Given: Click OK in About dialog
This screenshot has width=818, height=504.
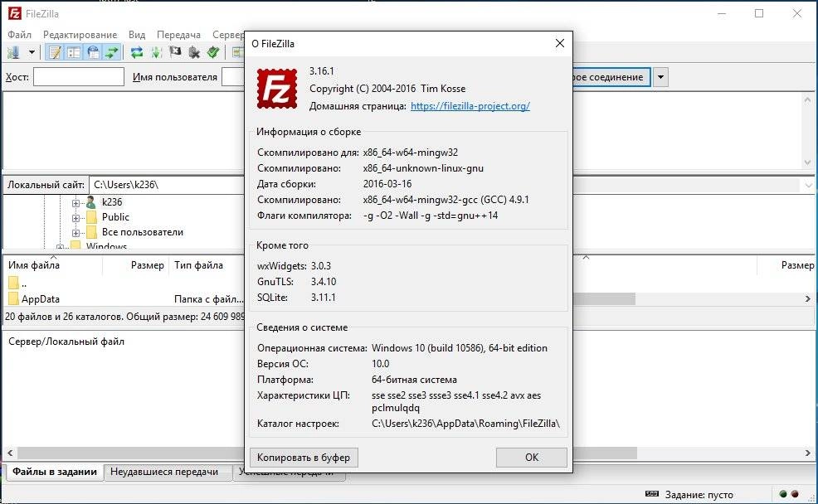Looking at the screenshot, I should tap(532, 457).
